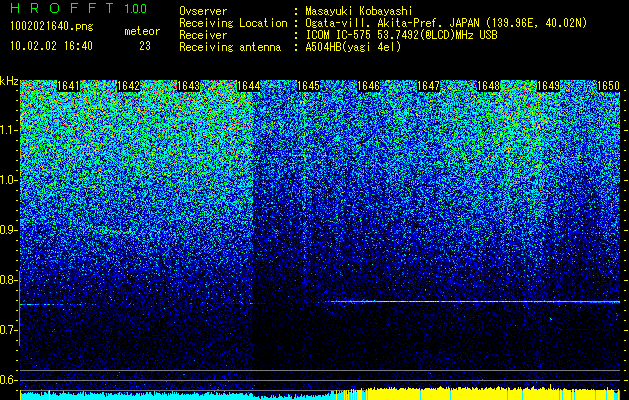The height and width of the screenshot is (400, 629).
Task: Click the observer name Masayuki Kobayashi
Action: [x=358, y=11]
